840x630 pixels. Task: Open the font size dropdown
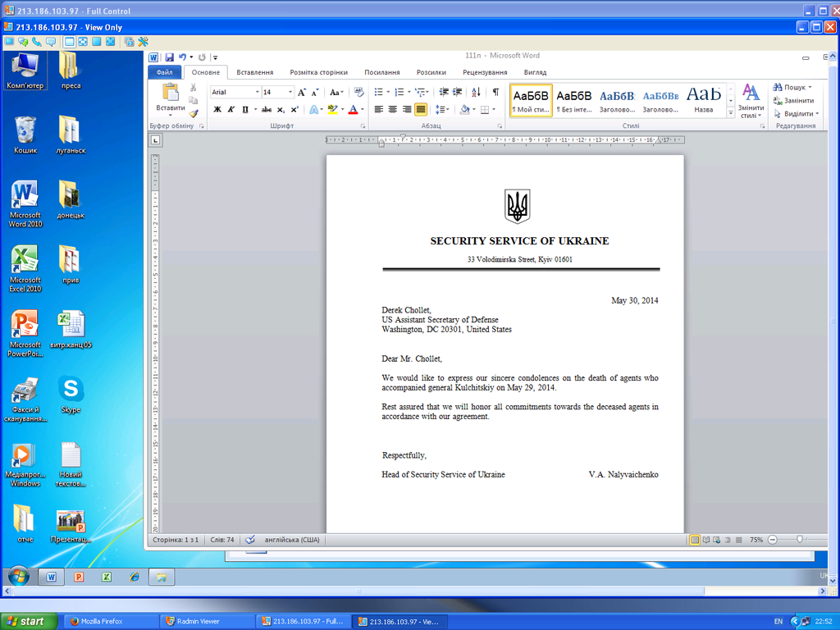[290, 92]
